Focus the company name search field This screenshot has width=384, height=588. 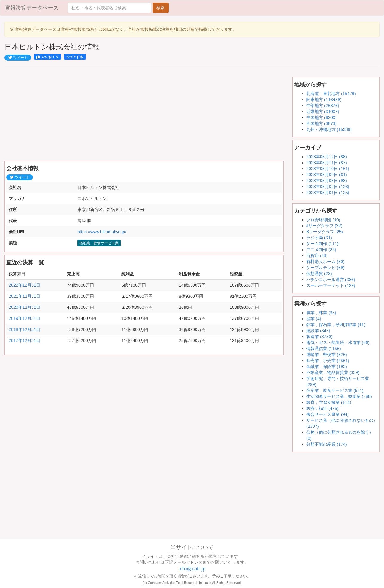tap(109, 8)
